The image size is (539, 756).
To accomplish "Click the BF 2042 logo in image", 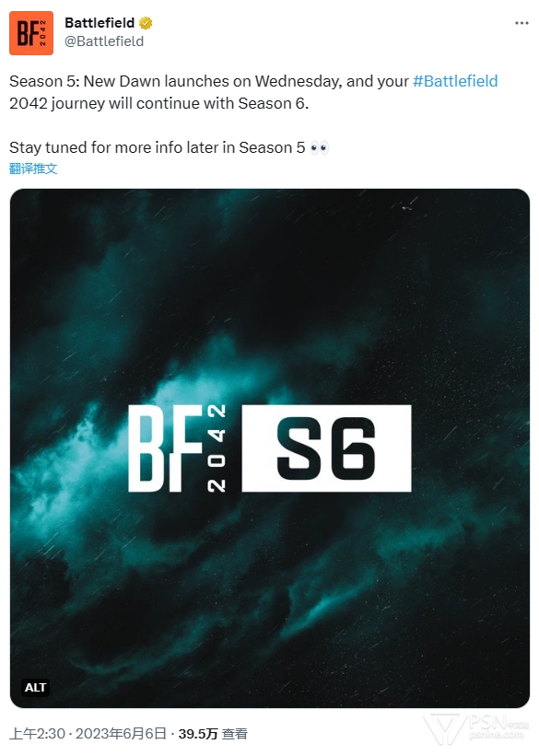I will click(177, 448).
